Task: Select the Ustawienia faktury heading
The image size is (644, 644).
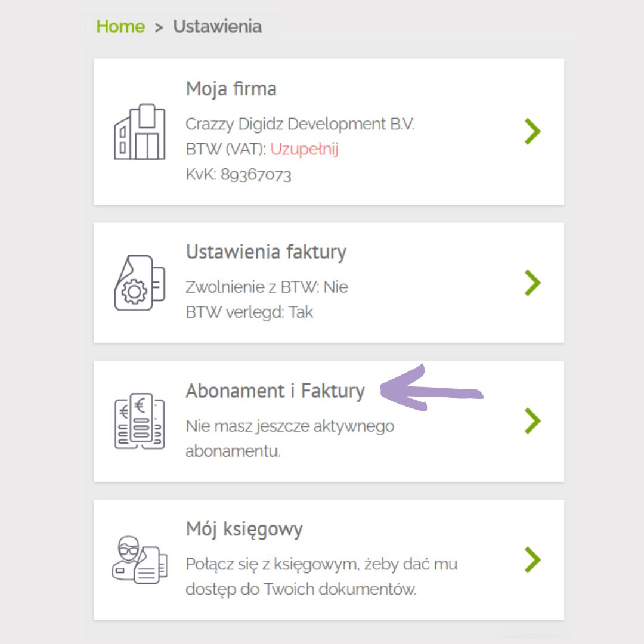Action: coord(266,252)
